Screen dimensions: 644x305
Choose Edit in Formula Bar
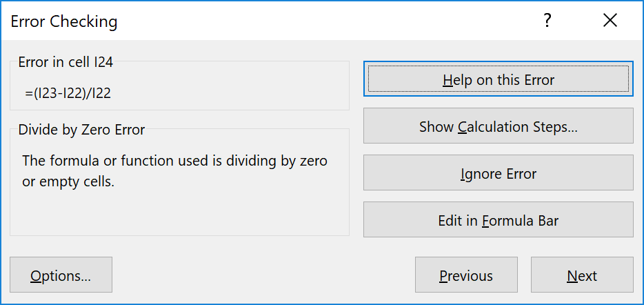coord(498,221)
